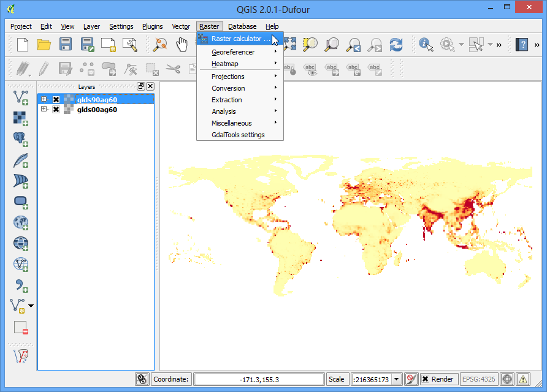Open GdalTools settings entry

240,135
